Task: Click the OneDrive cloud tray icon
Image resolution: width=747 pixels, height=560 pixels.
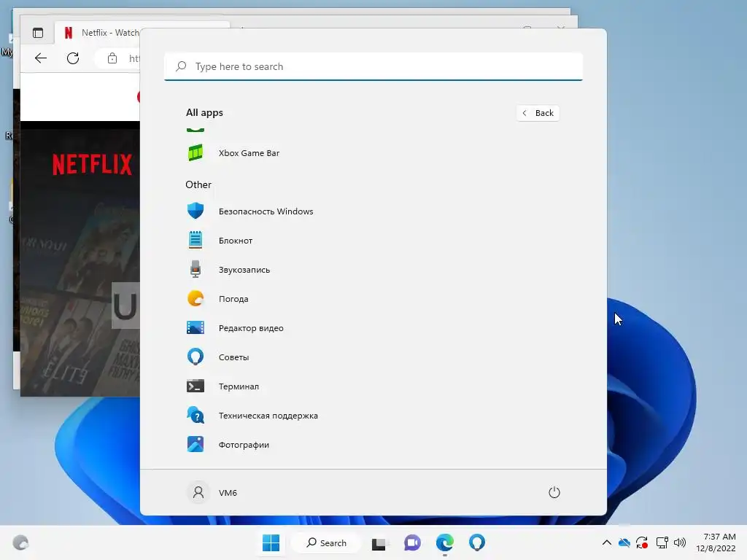Action: pyautogui.click(x=624, y=542)
